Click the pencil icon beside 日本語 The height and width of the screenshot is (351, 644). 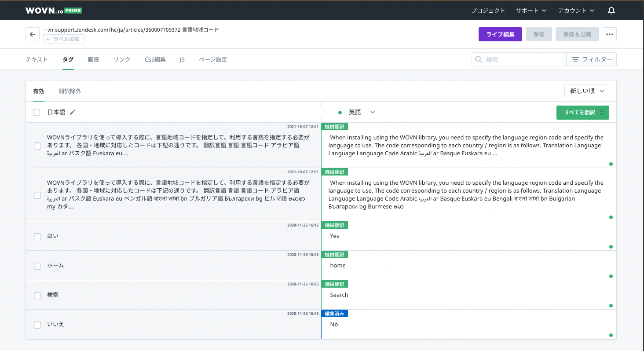click(73, 112)
